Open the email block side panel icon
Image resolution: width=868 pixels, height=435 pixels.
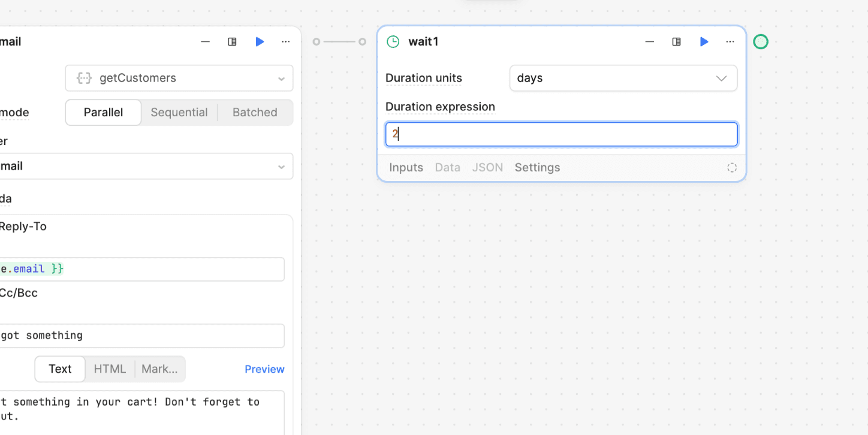(x=232, y=41)
